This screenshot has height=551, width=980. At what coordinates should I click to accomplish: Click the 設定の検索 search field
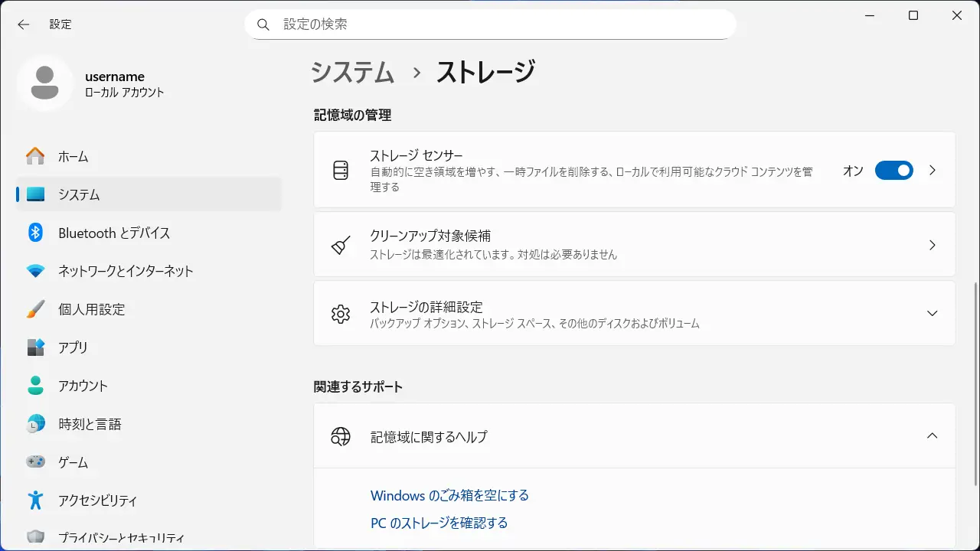[x=498, y=24]
